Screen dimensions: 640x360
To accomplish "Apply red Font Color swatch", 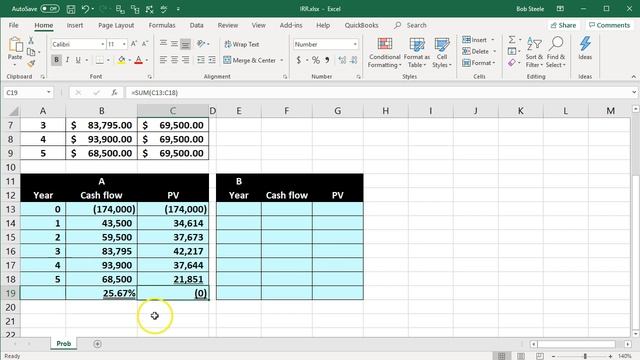I will [x=139, y=60].
